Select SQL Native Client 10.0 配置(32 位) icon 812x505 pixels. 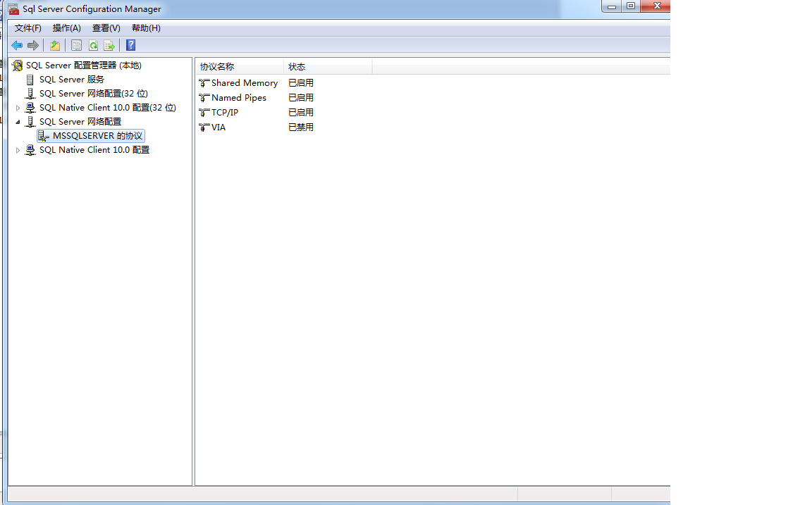(30, 108)
